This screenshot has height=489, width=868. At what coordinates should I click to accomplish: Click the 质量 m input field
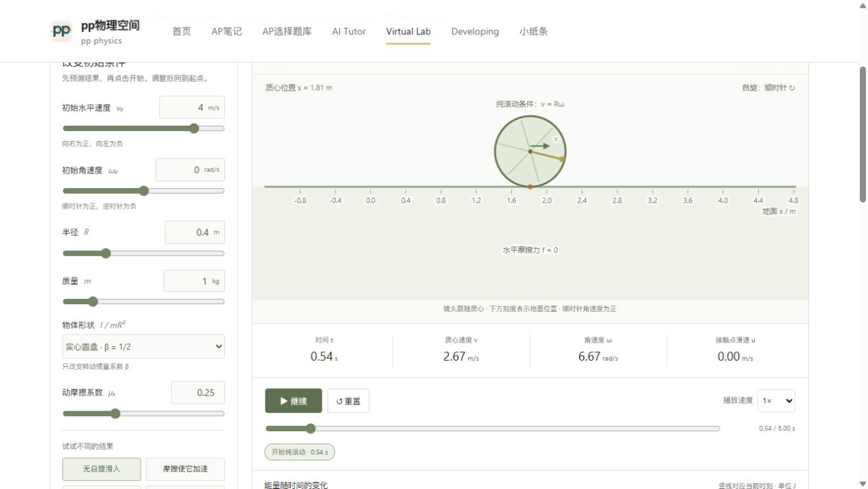pyautogui.click(x=194, y=281)
